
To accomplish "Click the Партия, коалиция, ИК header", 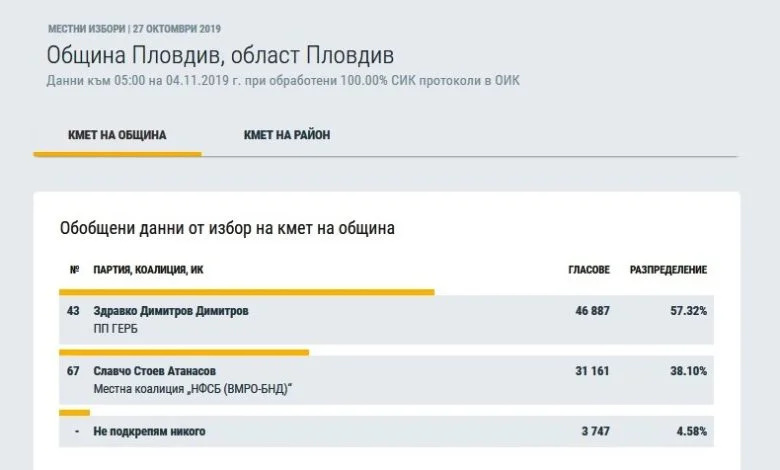I will 148,270.
